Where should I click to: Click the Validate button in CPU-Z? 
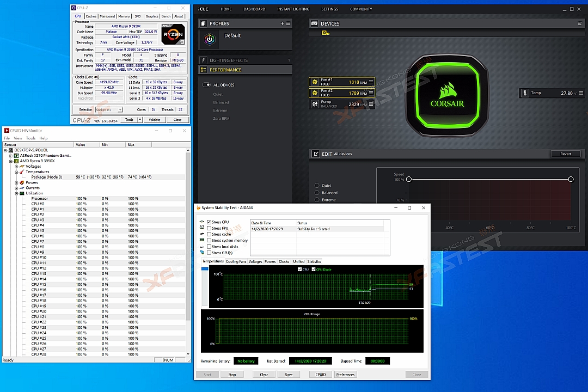point(155,120)
